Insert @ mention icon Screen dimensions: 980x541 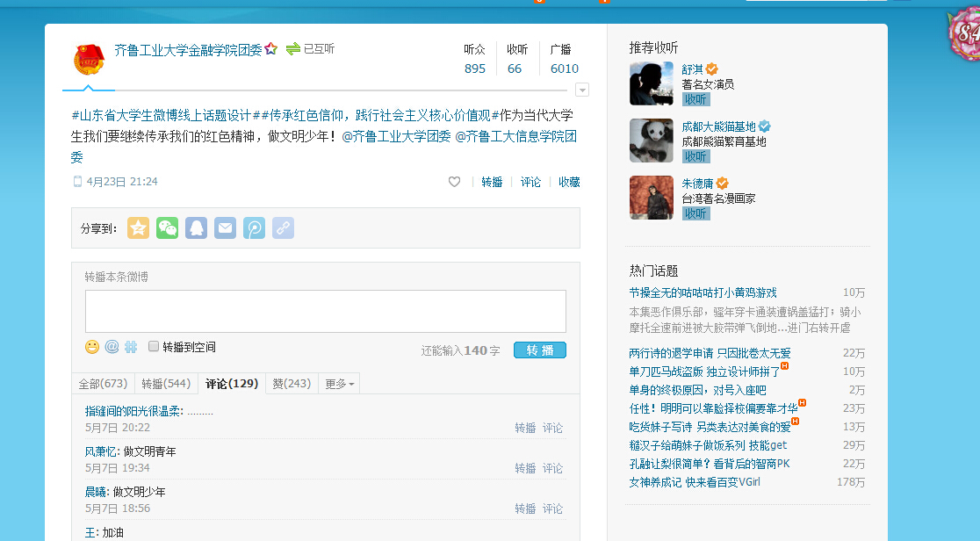(112, 347)
